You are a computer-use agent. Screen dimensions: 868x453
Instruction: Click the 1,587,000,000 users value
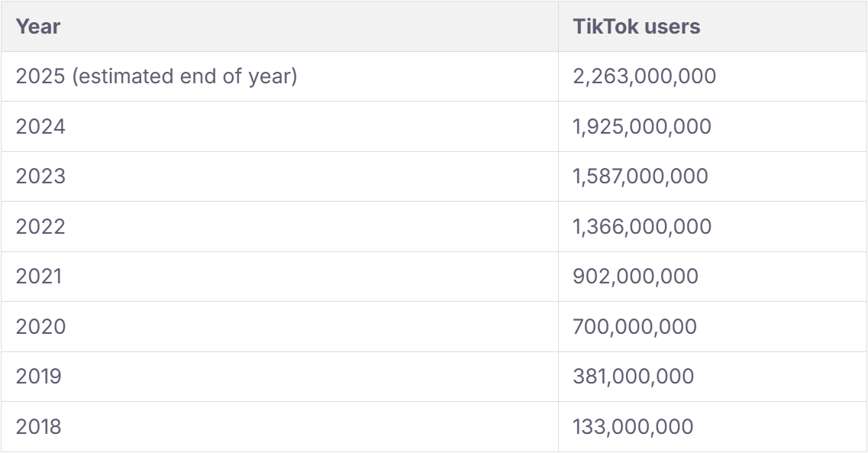(x=641, y=176)
